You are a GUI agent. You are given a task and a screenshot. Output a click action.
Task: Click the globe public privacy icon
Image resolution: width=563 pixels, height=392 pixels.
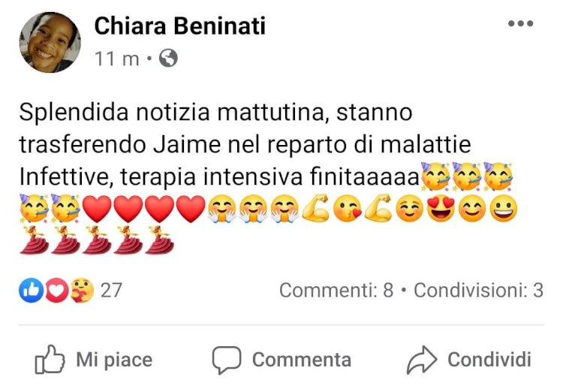[169, 58]
